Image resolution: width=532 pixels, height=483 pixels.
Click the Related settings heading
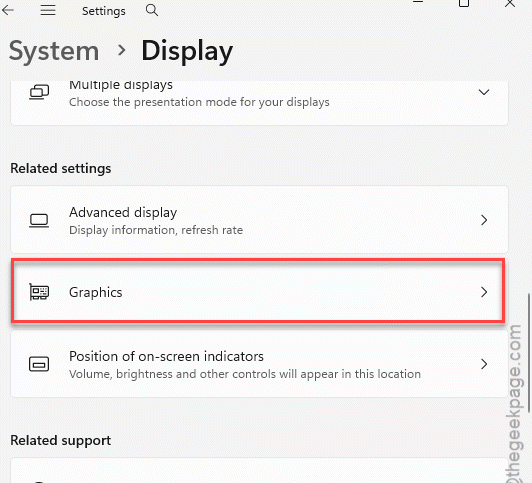click(61, 169)
